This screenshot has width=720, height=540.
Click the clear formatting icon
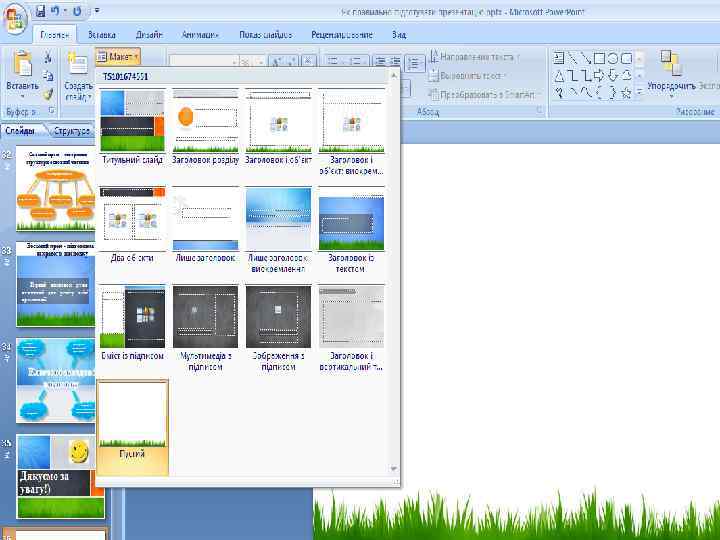coord(309,61)
